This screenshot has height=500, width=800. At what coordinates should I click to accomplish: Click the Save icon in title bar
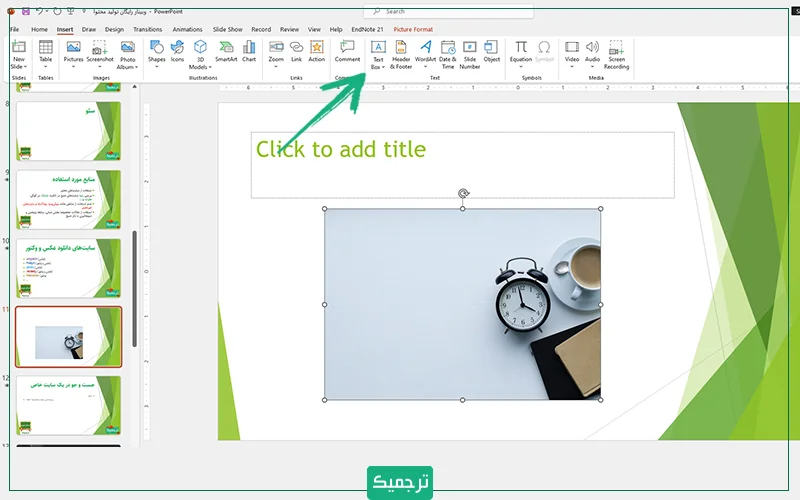coord(26,11)
